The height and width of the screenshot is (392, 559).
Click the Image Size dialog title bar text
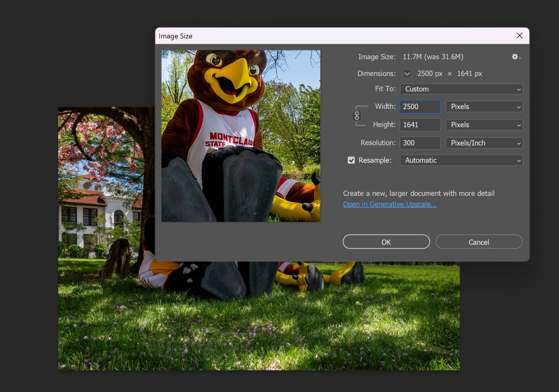click(175, 36)
